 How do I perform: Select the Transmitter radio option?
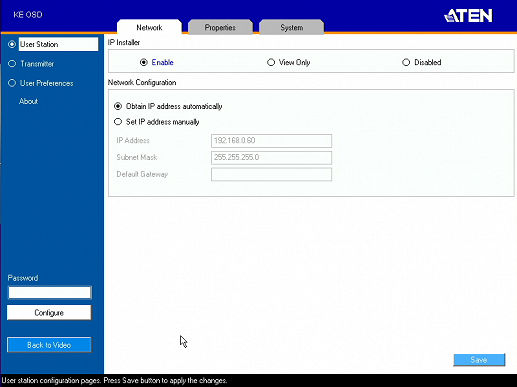(x=12, y=63)
